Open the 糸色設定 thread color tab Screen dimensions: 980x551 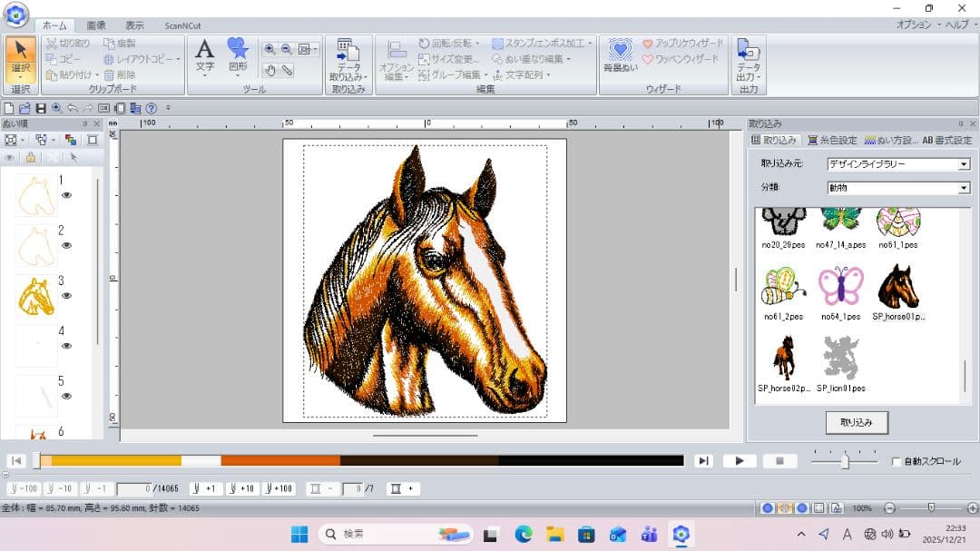[831, 140]
